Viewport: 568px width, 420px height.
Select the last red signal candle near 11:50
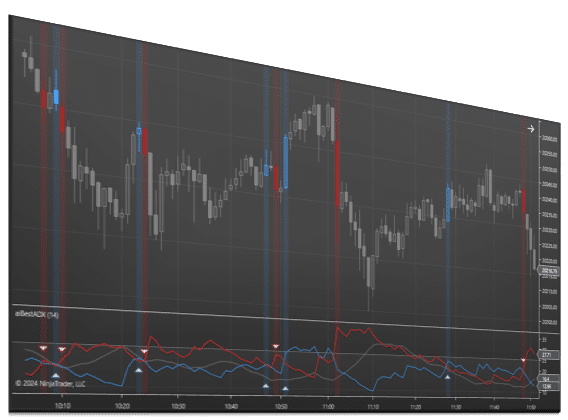(523, 201)
